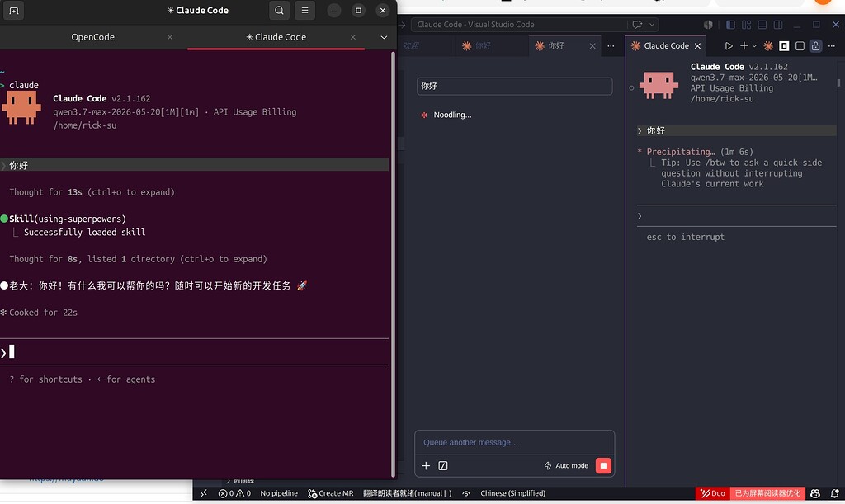Open the terminal tab list dropdown
This screenshot has width=845, height=504.
384,37
